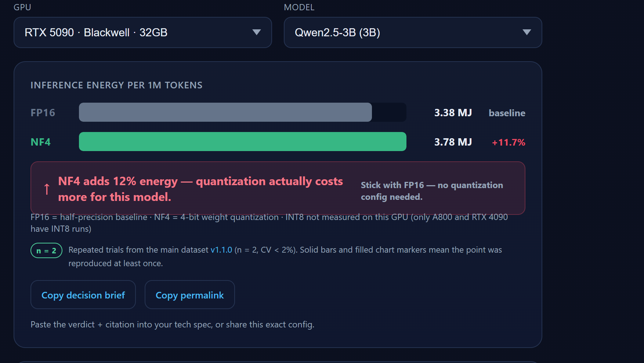Open the v1.1.0 dataset link

[x=221, y=250]
